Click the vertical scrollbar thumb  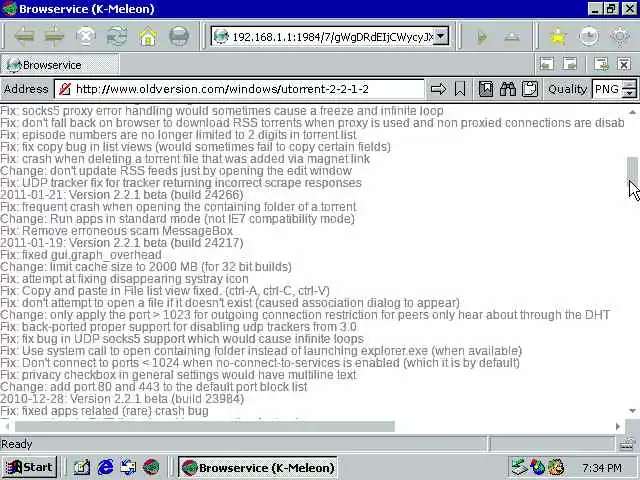632,169
